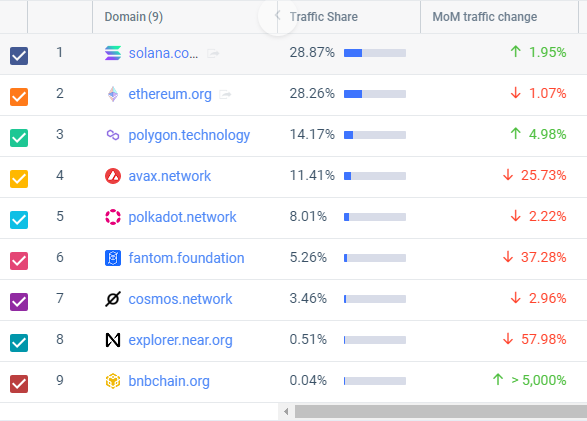Image resolution: width=587 pixels, height=421 pixels.
Task: Click the 28.87% traffic share value
Action: [312, 52]
